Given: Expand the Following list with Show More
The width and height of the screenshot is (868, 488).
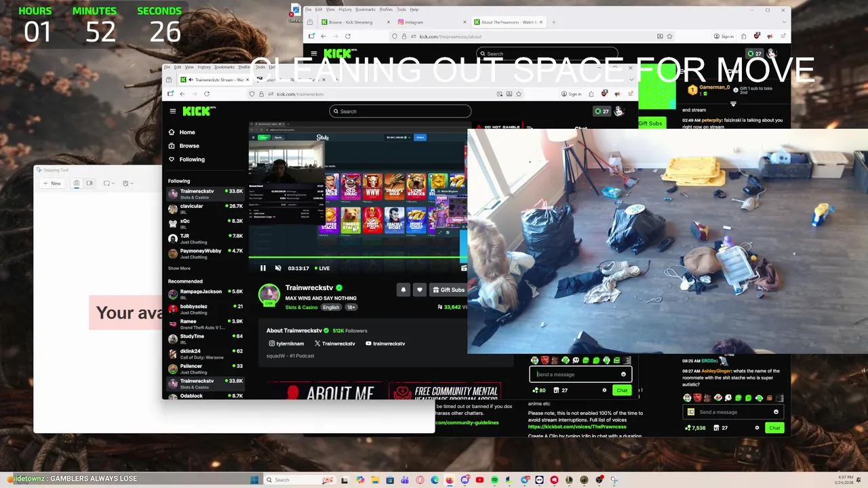Looking at the screenshot, I should (179, 268).
